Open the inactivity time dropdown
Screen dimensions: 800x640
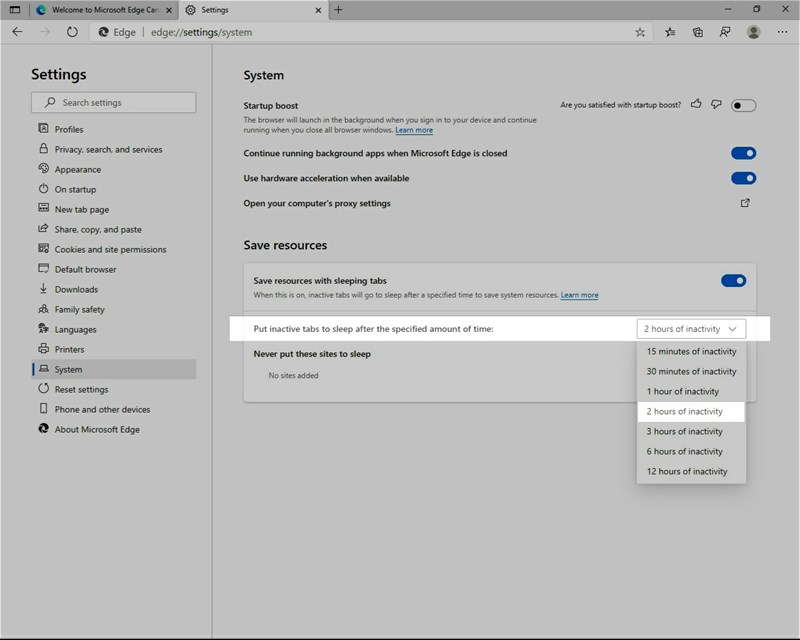(x=691, y=329)
